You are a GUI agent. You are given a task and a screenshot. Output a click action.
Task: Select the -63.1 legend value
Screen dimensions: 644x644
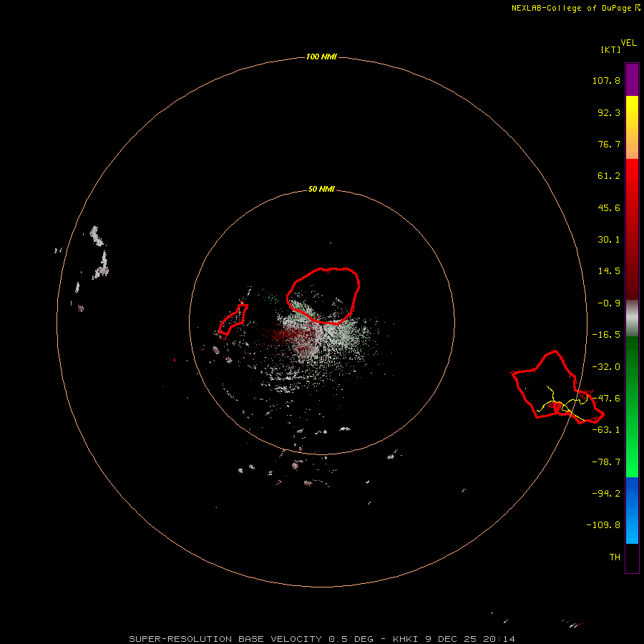[606, 430]
